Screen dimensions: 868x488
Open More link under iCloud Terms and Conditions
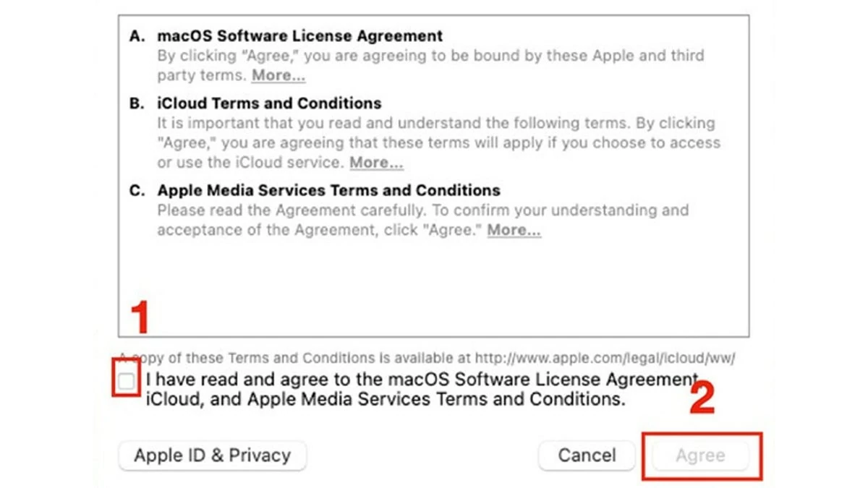[x=375, y=162]
